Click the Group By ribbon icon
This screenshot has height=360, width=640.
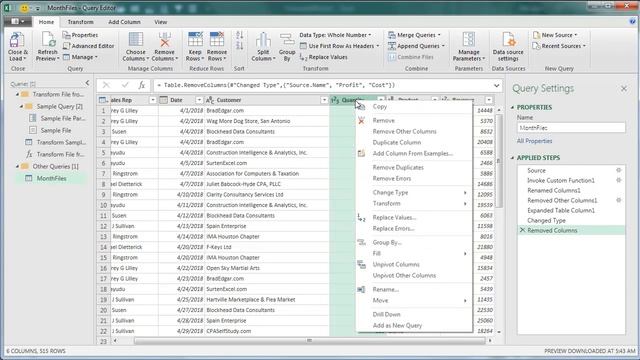pos(287,40)
